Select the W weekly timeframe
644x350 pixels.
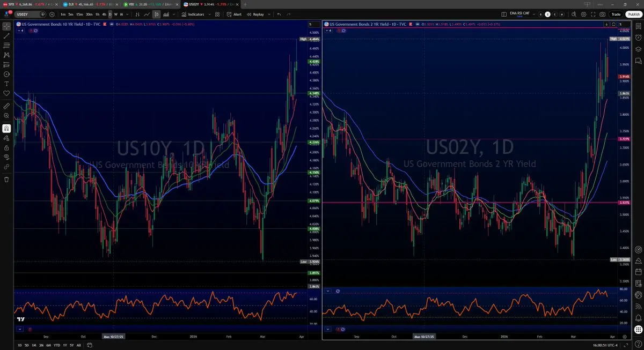click(x=116, y=14)
